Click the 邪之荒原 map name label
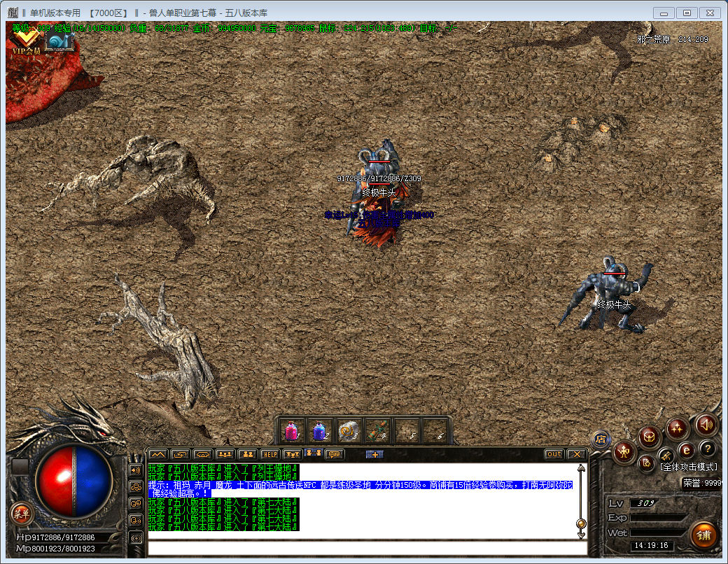 pos(654,39)
